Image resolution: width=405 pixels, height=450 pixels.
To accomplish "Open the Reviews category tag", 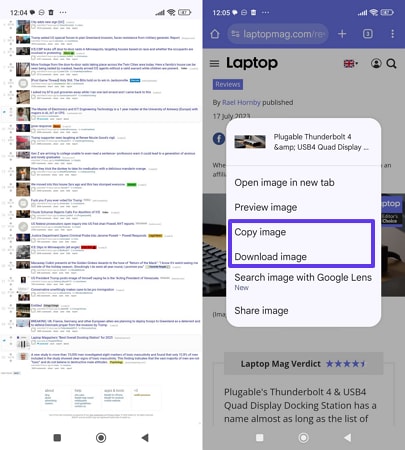I will tap(228, 84).
